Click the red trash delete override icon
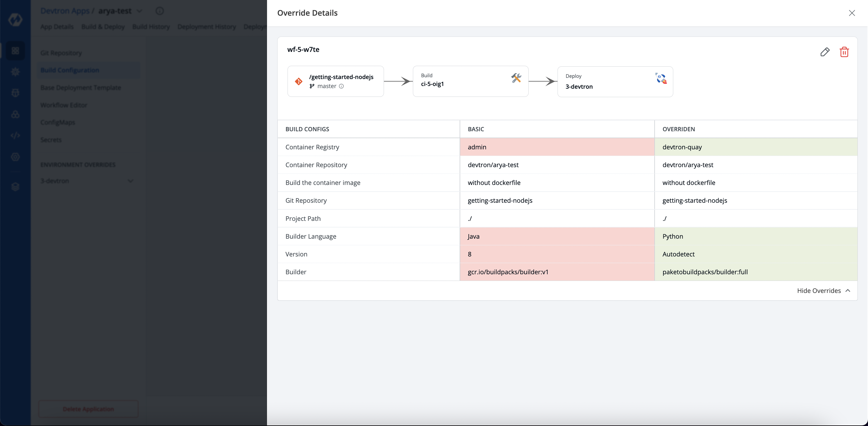868x426 pixels. pyautogui.click(x=844, y=52)
